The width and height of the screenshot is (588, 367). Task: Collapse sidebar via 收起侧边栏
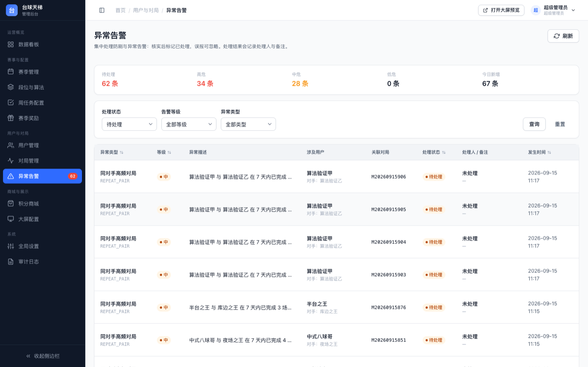[x=43, y=356]
